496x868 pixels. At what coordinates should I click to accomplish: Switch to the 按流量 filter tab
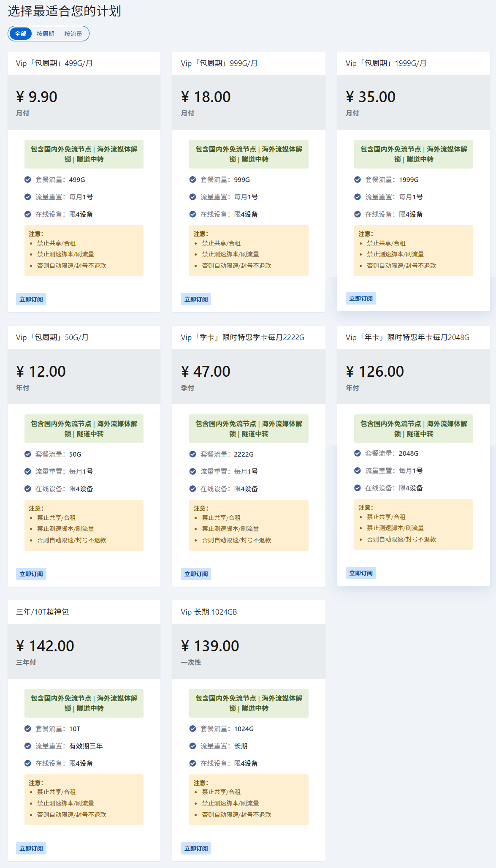coord(73,34)
